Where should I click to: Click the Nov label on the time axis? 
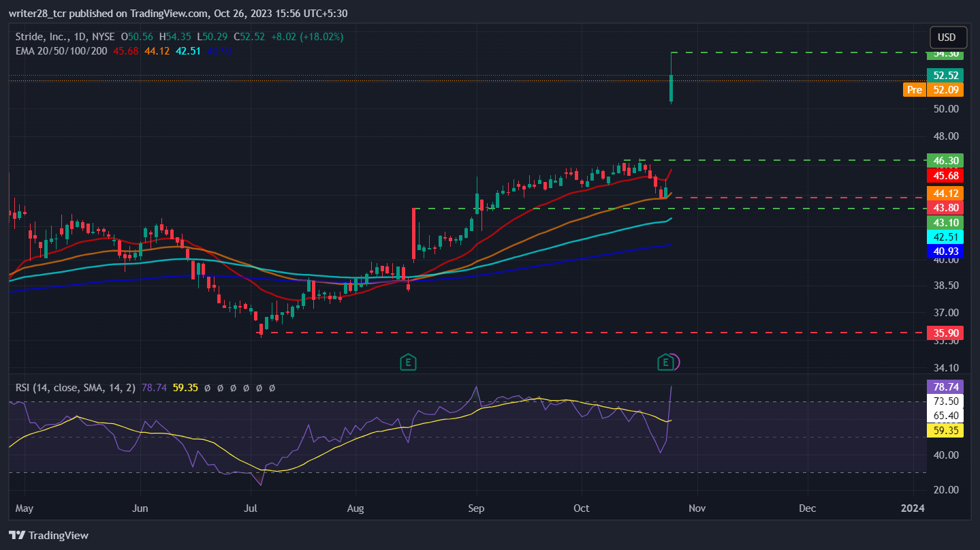(696, 508)
